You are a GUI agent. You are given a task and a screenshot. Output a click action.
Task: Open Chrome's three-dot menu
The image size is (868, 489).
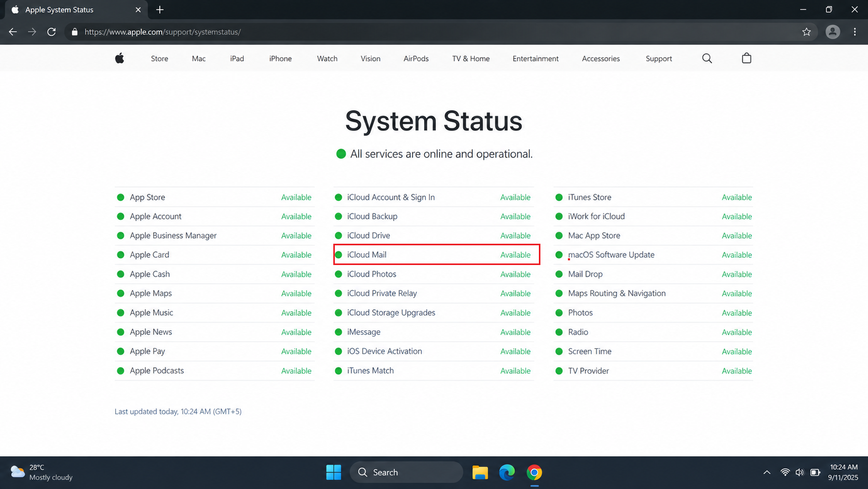(855, 32)
